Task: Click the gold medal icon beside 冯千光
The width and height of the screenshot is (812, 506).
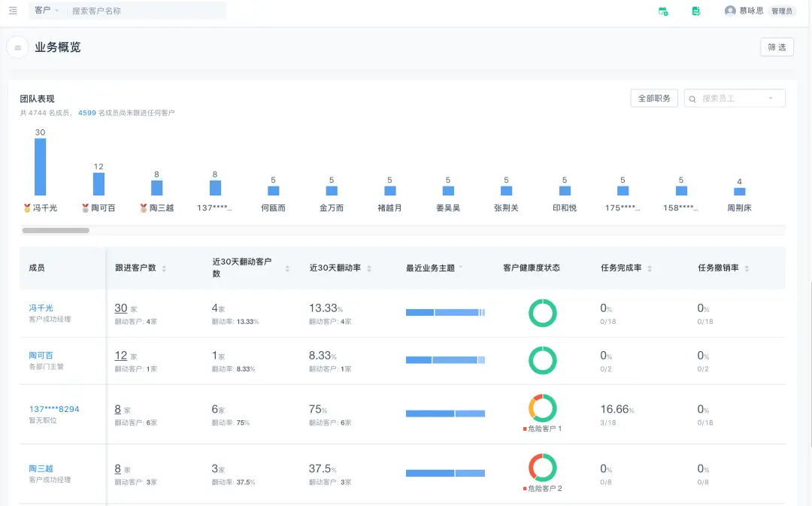Action: point(27,208)
